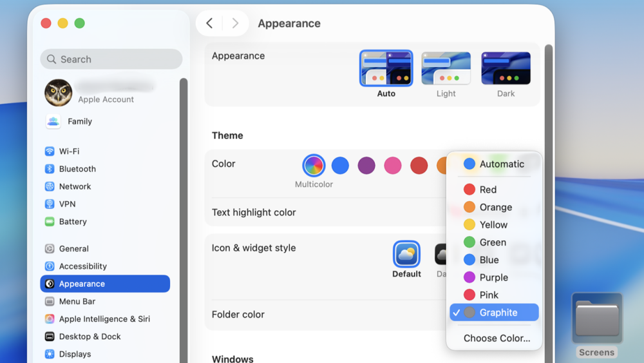The width and height of the screenshot is (644, 363).
Task: Choose Automatic from the color menu
Action: 501,164
